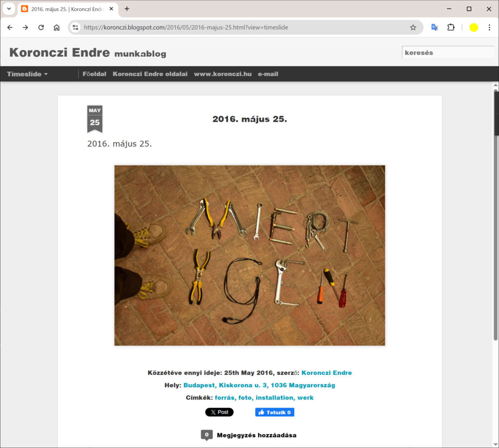Click into the keresés search field
Image resolution: width=499 pixels, height=448 pixels.
point(447,53)
